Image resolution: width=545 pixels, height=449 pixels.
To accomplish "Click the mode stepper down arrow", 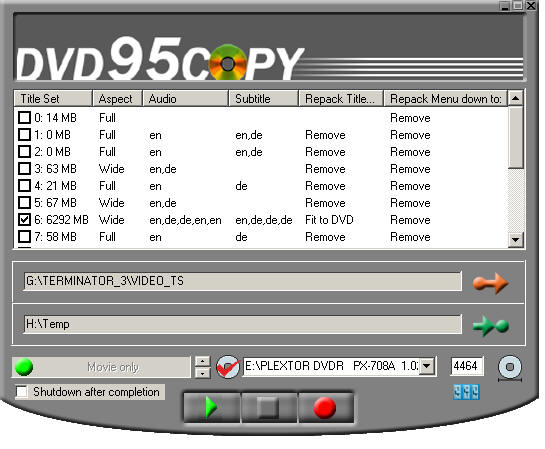I will point(202,373).
